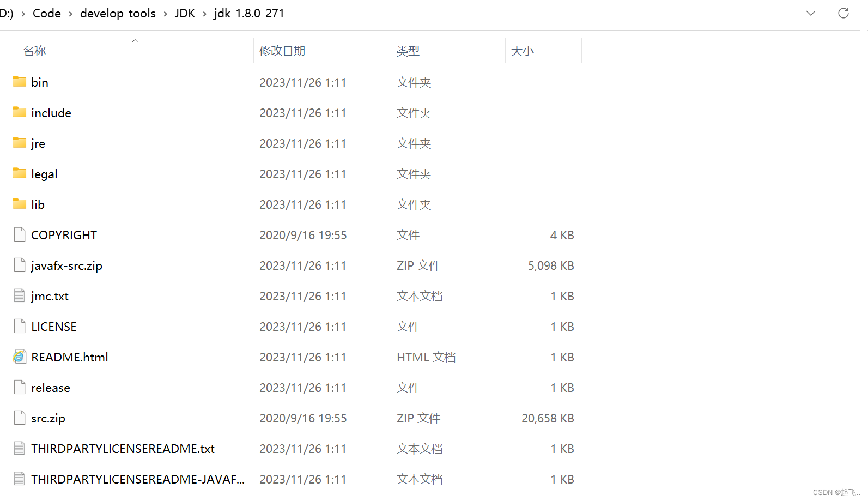
Task: Select the THIRDPARTYLICENSEREADME.txt file name
Action: pos(123,449)
